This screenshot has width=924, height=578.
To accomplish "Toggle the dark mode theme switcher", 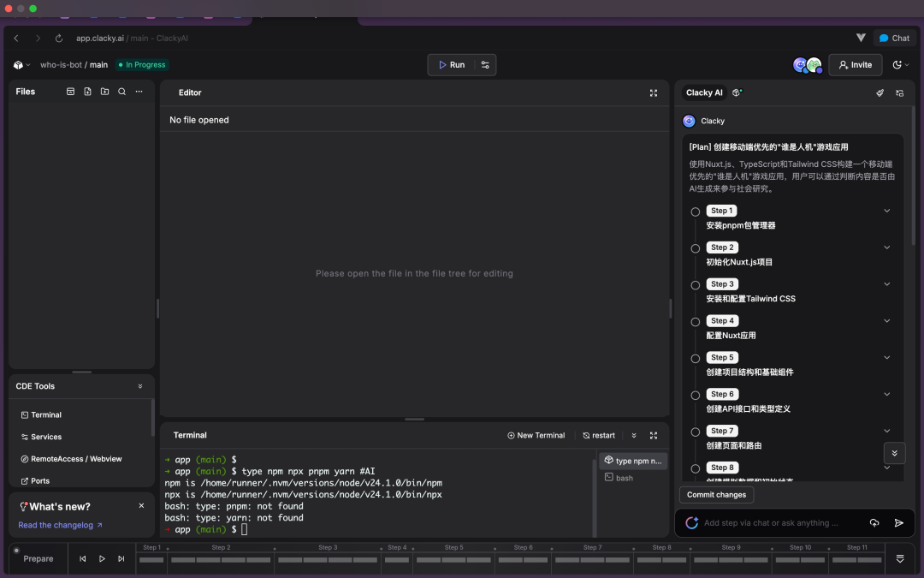I will (898, 65).
